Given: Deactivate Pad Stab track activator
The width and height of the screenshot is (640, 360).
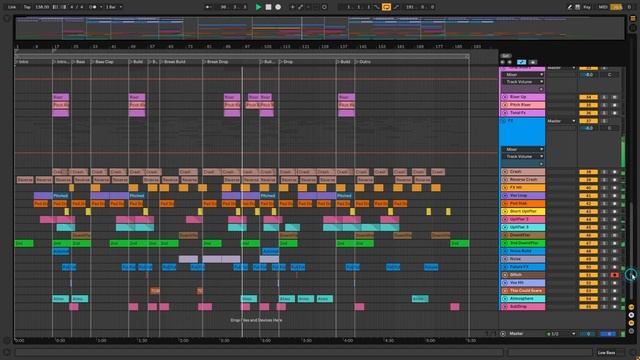Looking at the screenshot, I should [x=588, y=203].
